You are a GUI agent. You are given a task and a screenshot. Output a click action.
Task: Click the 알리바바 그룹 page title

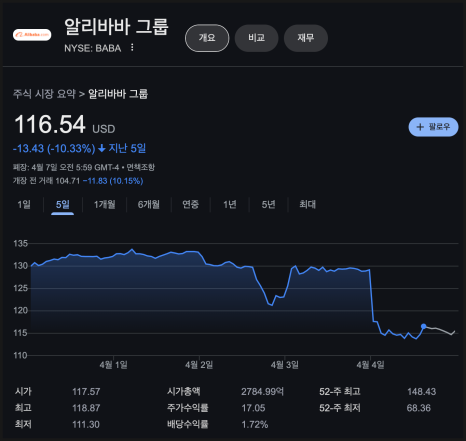click(x=116, y=27)
